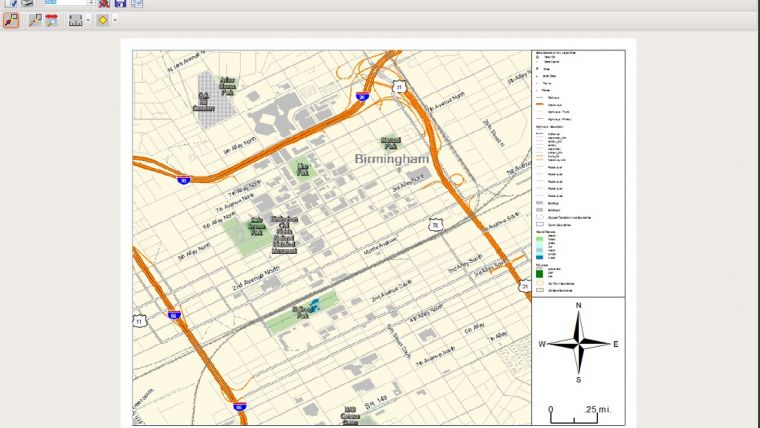Select the legend panel on the layout
This screenshot has height=428, width=760.
click(578, 174)
